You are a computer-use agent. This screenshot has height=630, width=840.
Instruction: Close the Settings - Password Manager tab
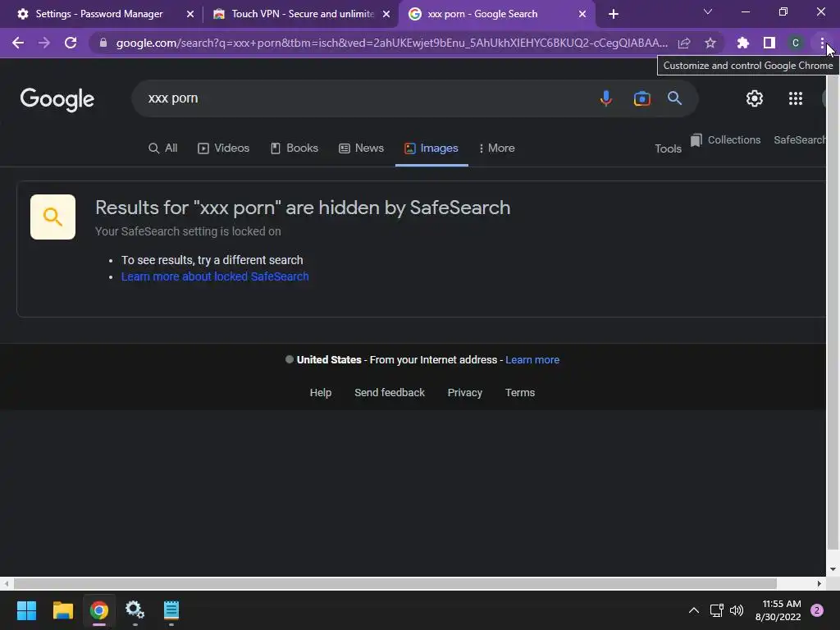coord(190,15)
